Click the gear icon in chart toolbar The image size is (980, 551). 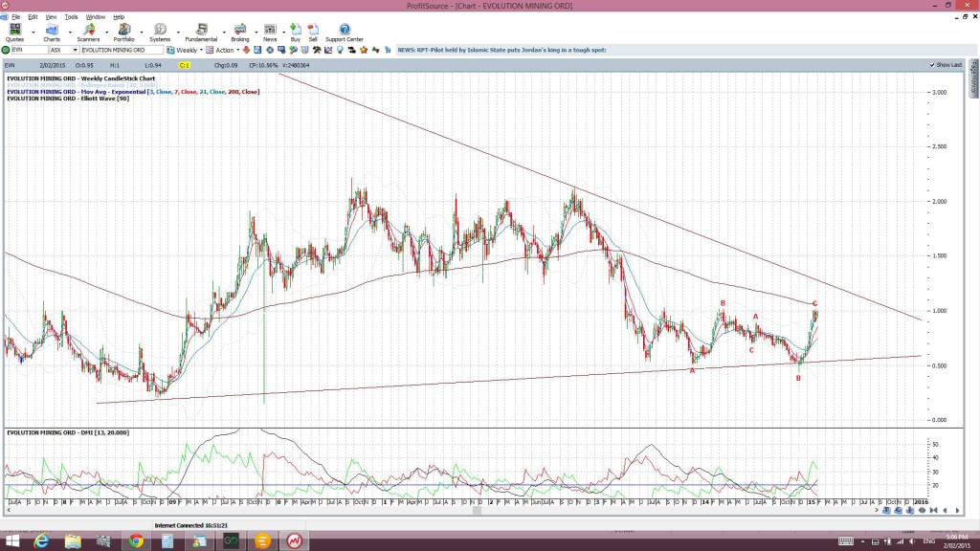click(270, 50)
